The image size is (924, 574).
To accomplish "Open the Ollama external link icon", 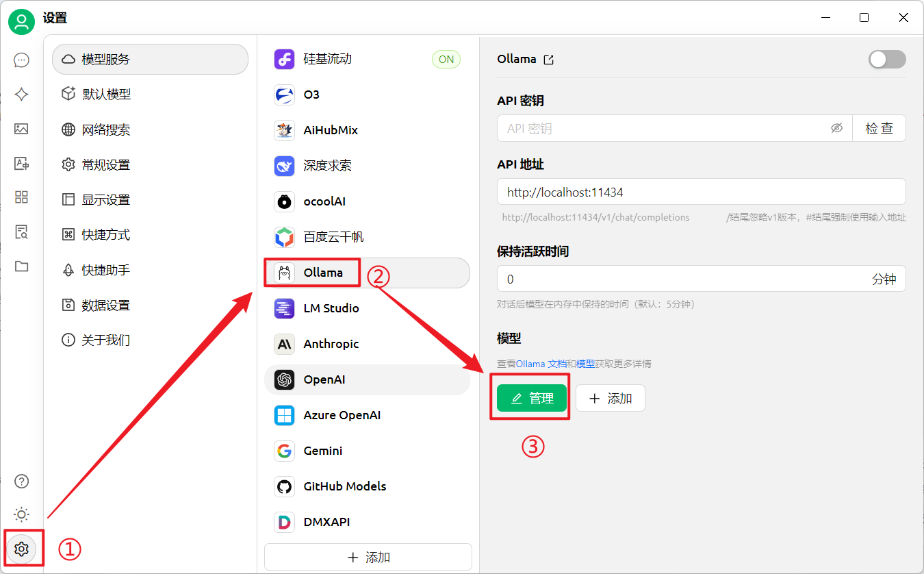I will coord(548,60).
